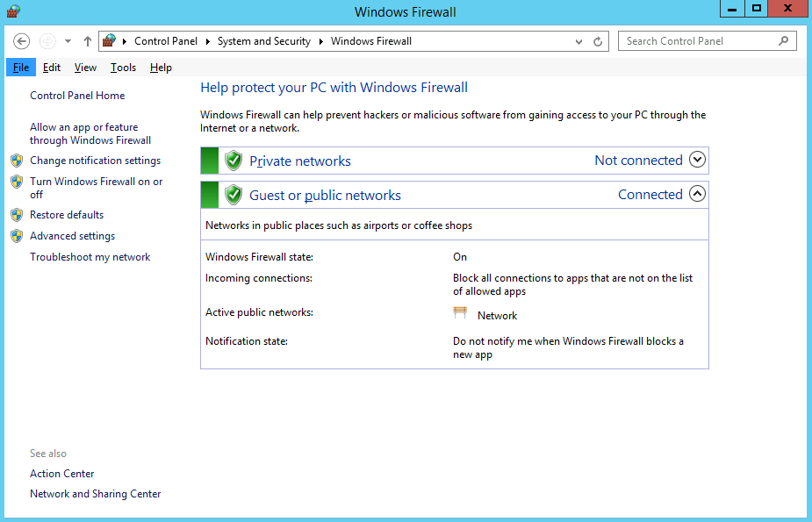The height and width of the screenshot is (522, 812).
Task: Open the View menu
Action: point(85,68)
